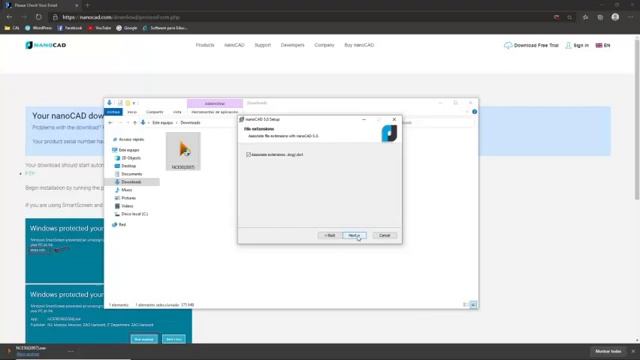Viewport: 640px width, 360px height.
Task: Open the Developers menu on nanoCAD site
Action: point(292,45)
